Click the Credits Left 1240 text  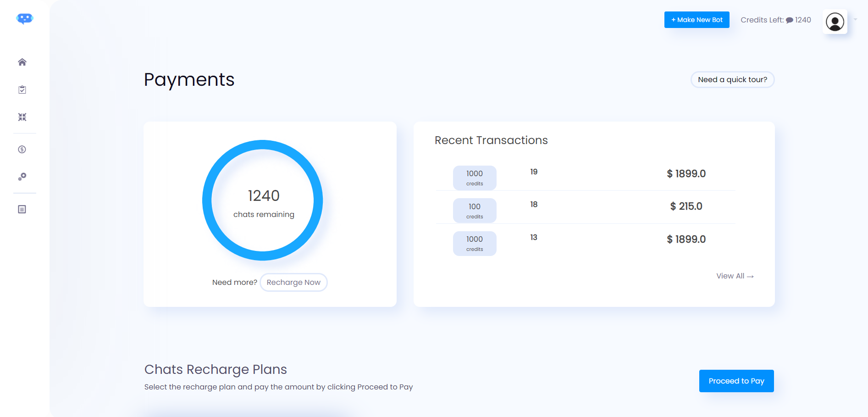(775, 20)
